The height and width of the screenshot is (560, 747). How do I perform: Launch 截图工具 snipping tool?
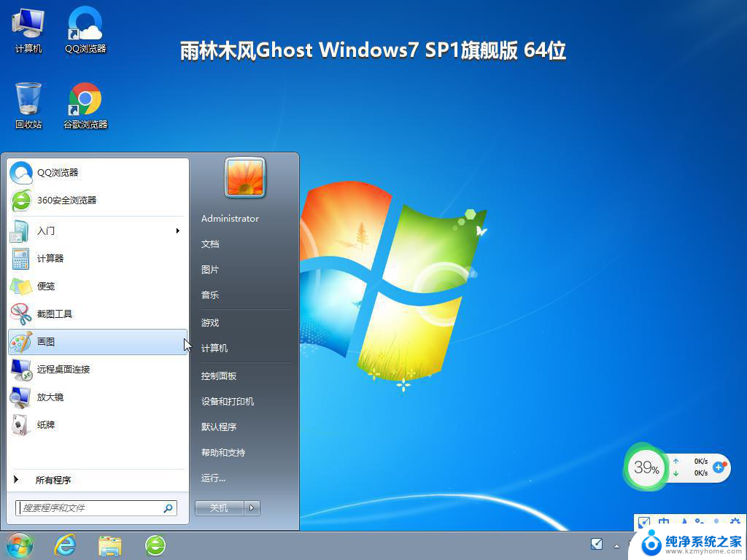98,314
